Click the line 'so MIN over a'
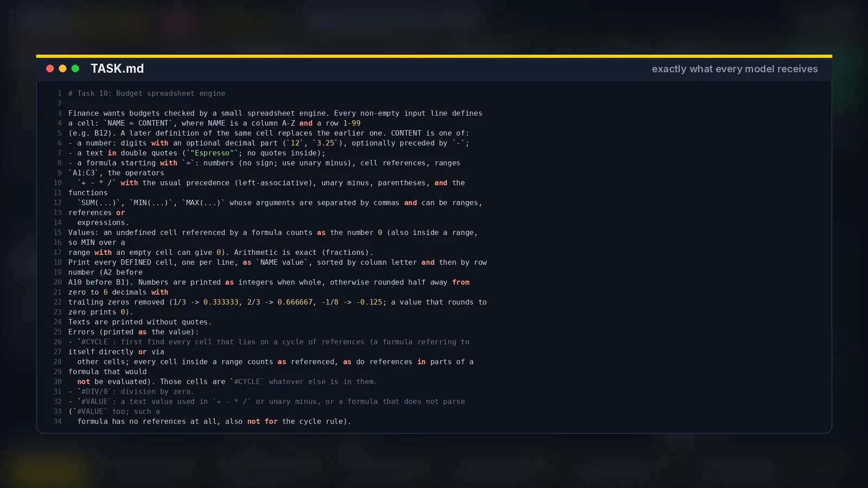Screen dimensions: 868x488 97,242
